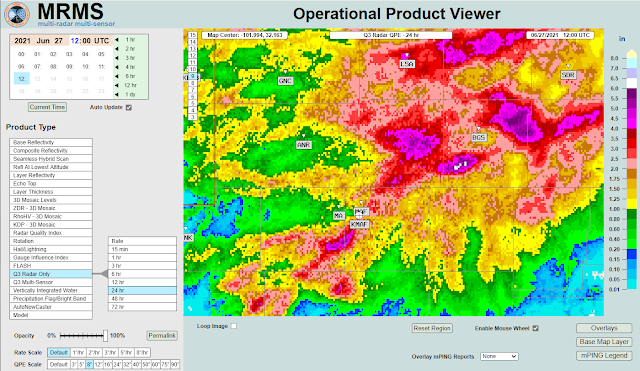Click the KMAF radar site label
This screenshot has height=371, width=640.
tap(359, 224)
